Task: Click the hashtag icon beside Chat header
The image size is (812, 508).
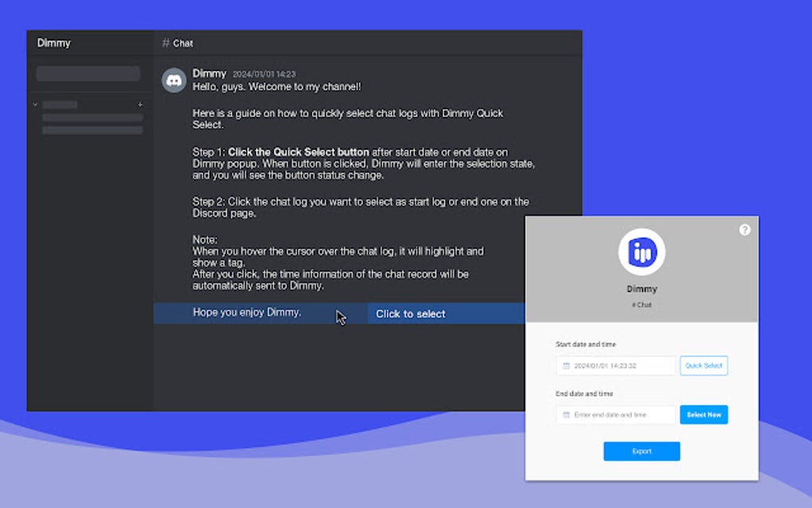Action: coord(165,43)
